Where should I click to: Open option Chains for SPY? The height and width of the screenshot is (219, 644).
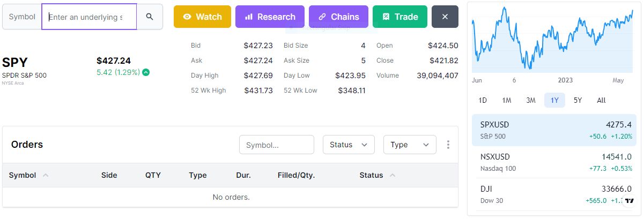[x=338, y=17]
